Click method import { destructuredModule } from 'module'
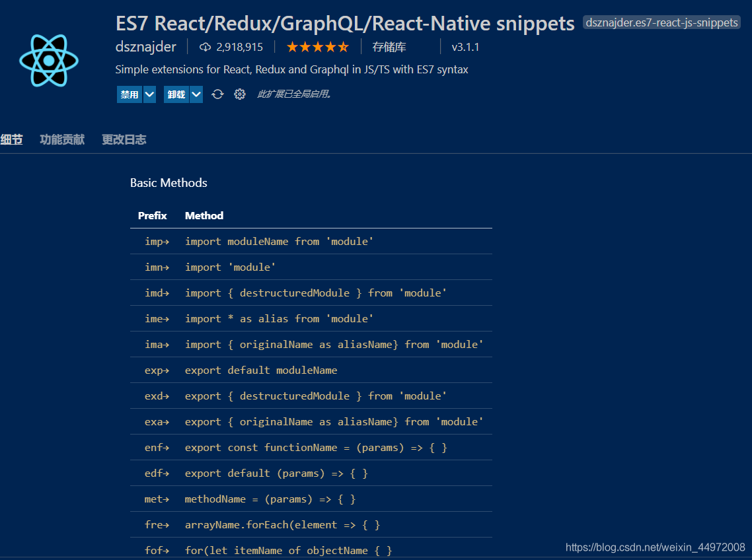The image size is (752, 560). (x=316, y=293)
